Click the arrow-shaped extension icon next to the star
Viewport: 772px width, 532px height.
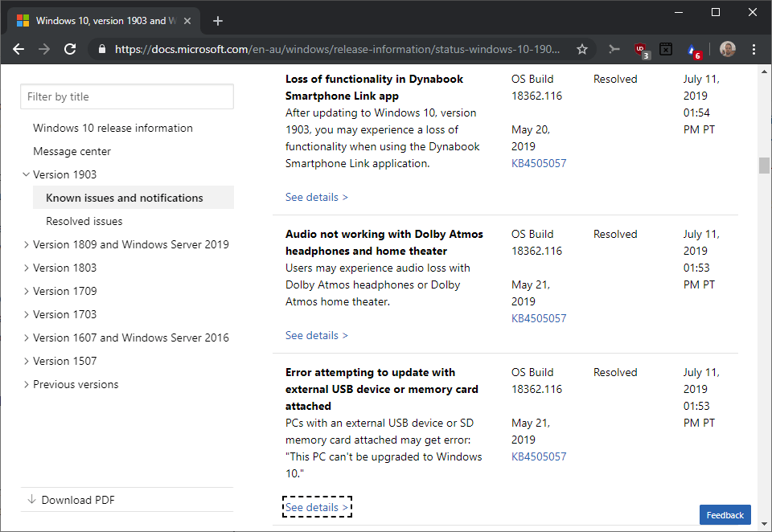pos(614,49)
